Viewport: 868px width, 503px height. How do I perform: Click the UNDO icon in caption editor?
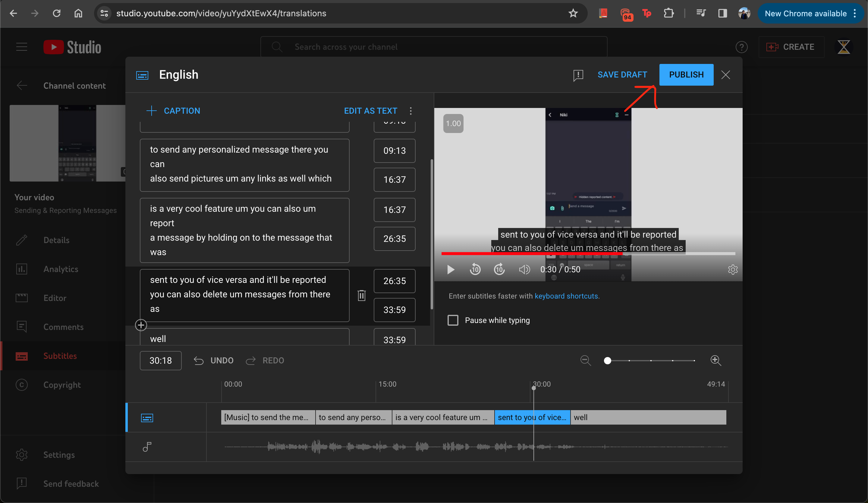(x=200, y=360)
